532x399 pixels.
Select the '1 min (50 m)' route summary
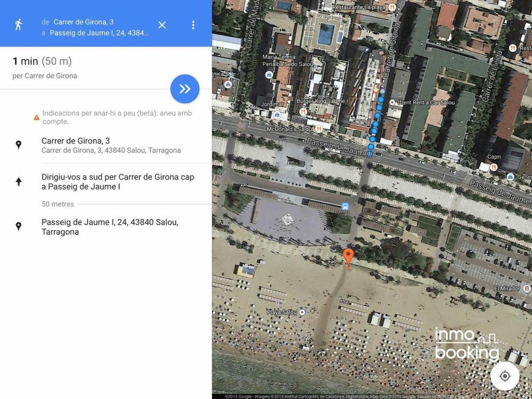(x=42, y=61)
